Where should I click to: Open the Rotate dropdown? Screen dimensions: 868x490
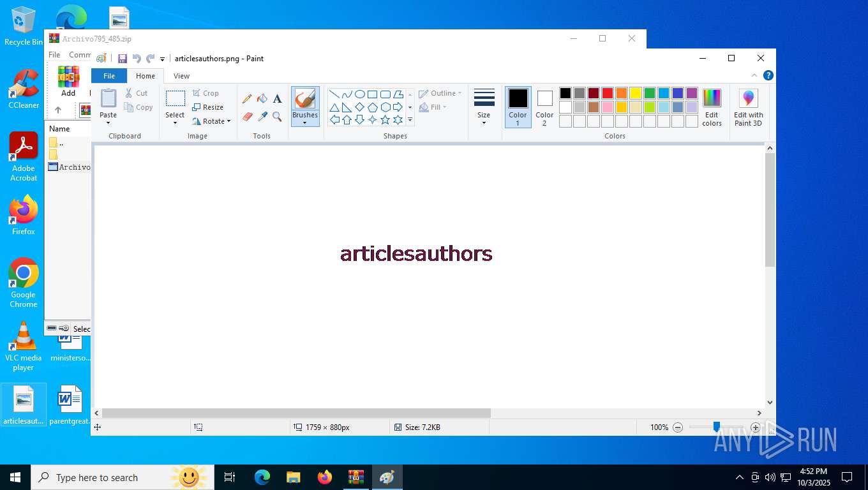pyautogui.click(x=211, y=121)
